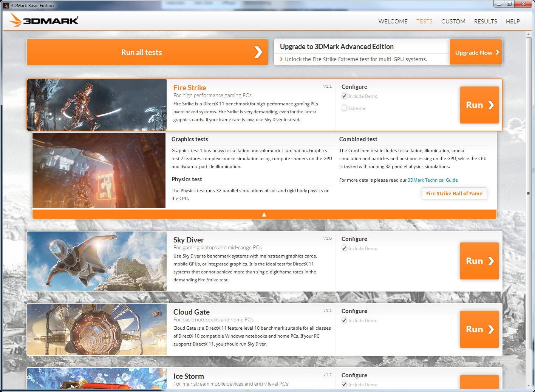The height and width of the screenshot is (392, 535).
Task: Run the Fire Strike benchmark
Action: click(479, 105)
